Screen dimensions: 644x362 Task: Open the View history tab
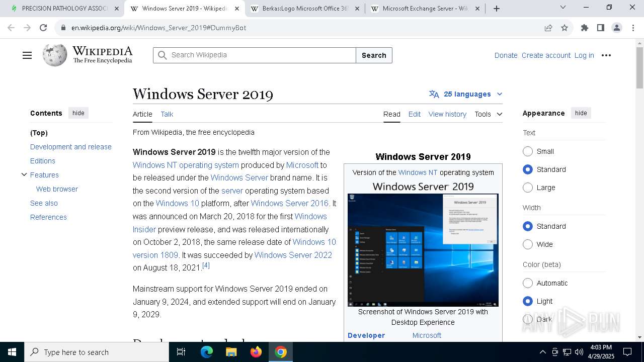pyautogui.click(x=447, y=114)
